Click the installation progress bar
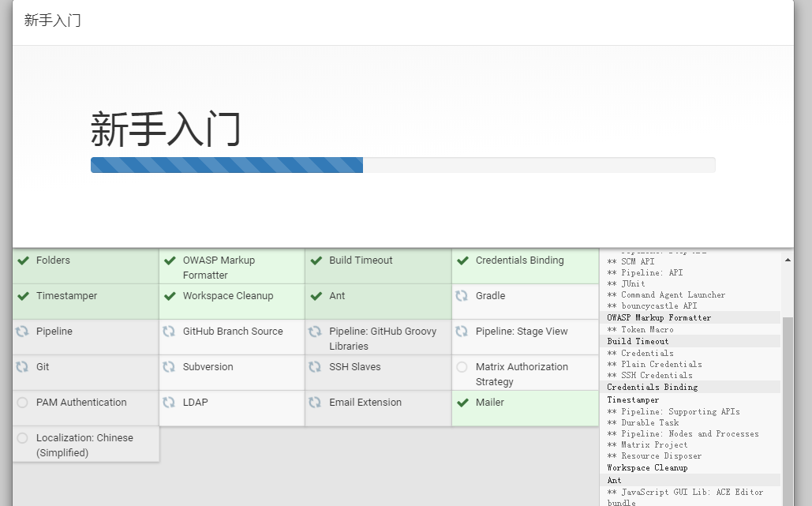 [403, 165]
